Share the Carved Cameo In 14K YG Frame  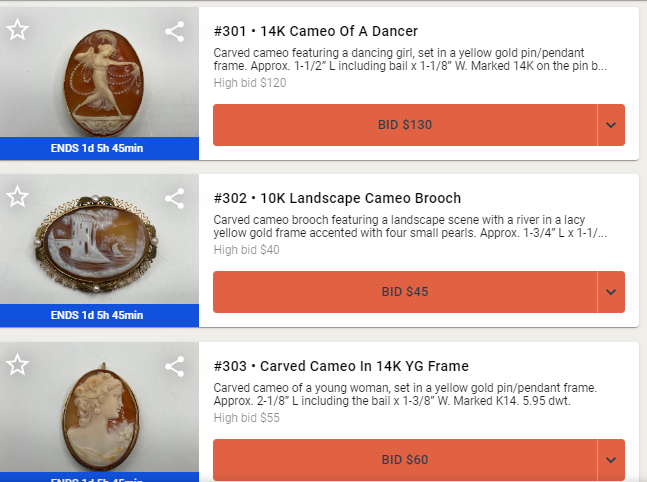pyautogui.click(x=175, y=365)
